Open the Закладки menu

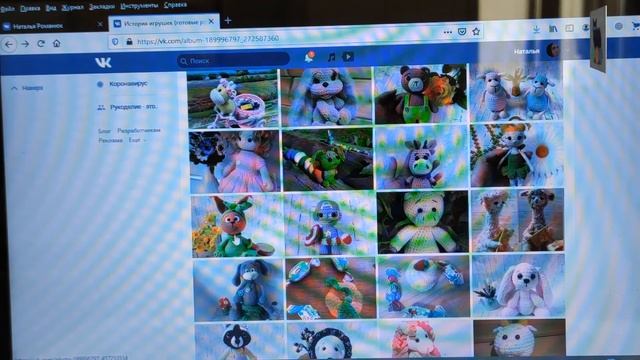pyautogui.click(x=102, y=7)
